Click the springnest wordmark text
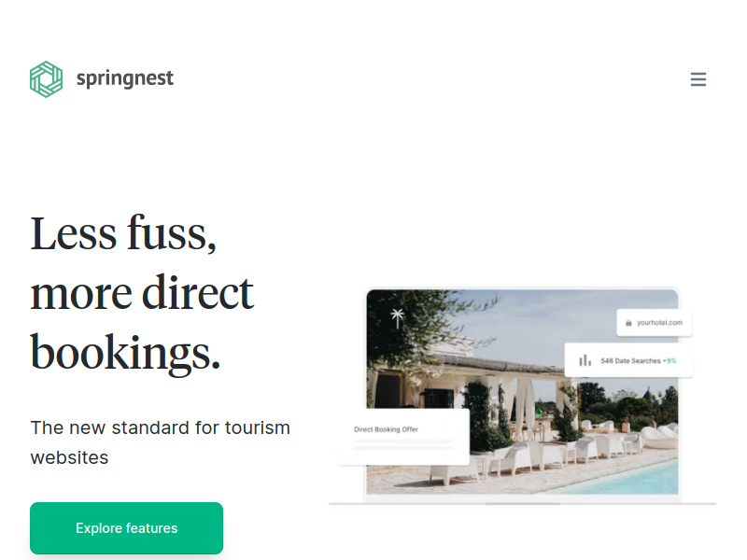Viewport: 747px width, 560px height. pyautogui.click(x=125, y=78)
